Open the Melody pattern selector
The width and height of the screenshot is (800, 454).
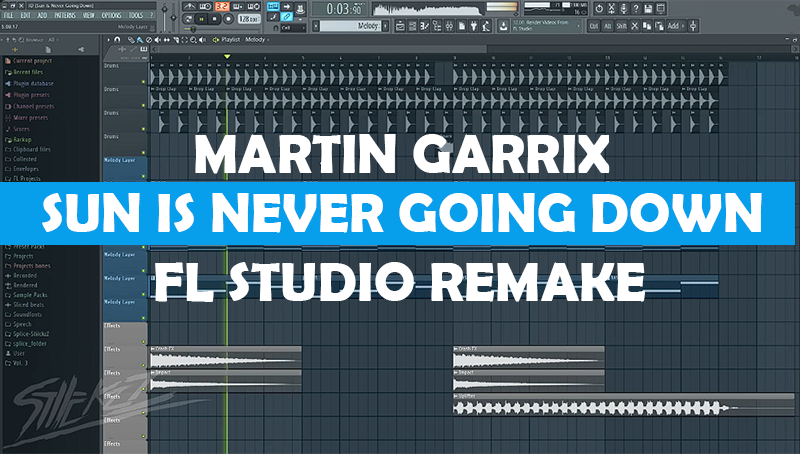(x=350, y=26)
